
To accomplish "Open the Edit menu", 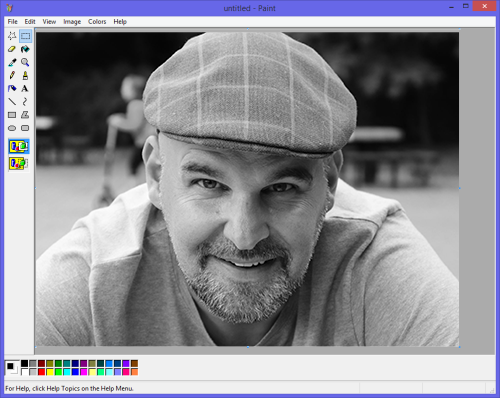I will point(30,22).
